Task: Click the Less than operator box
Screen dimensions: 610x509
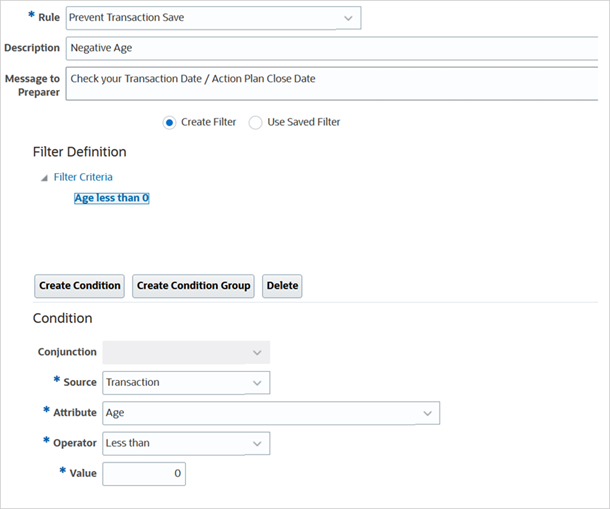Action: (x=175, y=442)
